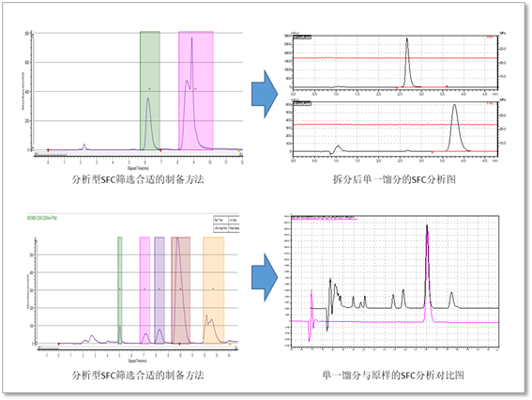Select orange fraction band in five-fraction chromatogram

click(x=213, y=290)
